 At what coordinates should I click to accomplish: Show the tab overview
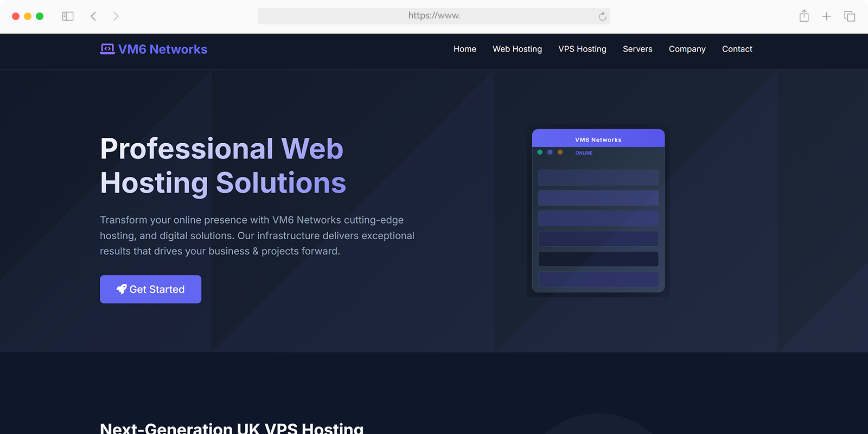click(x=850, y=16)
